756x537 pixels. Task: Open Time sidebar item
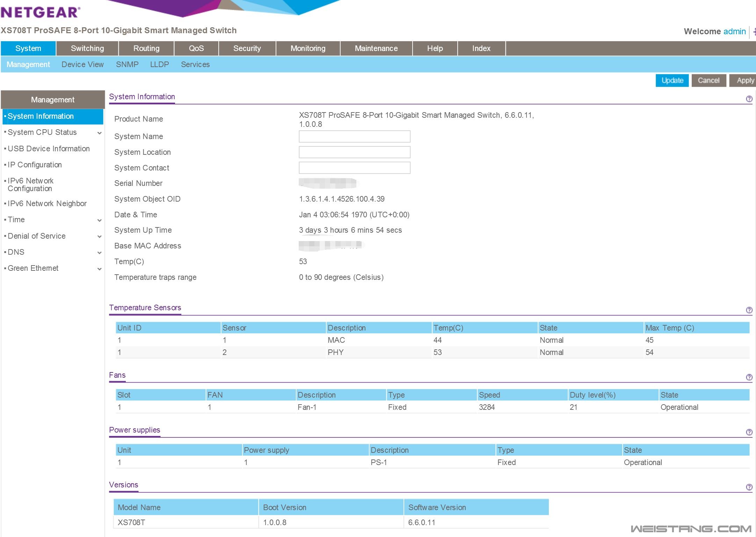pyautogui.click(x=16, y=219)
